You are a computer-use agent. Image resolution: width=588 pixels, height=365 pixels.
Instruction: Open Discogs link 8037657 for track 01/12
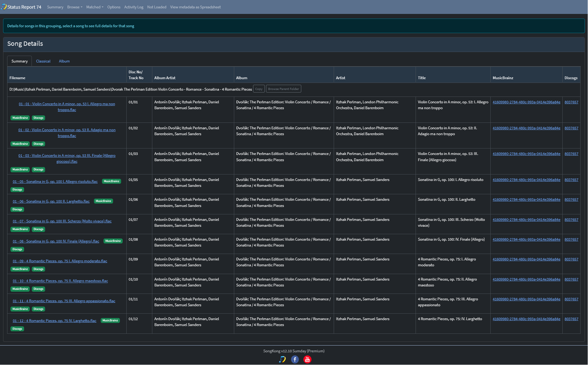(x=571, y=319)
